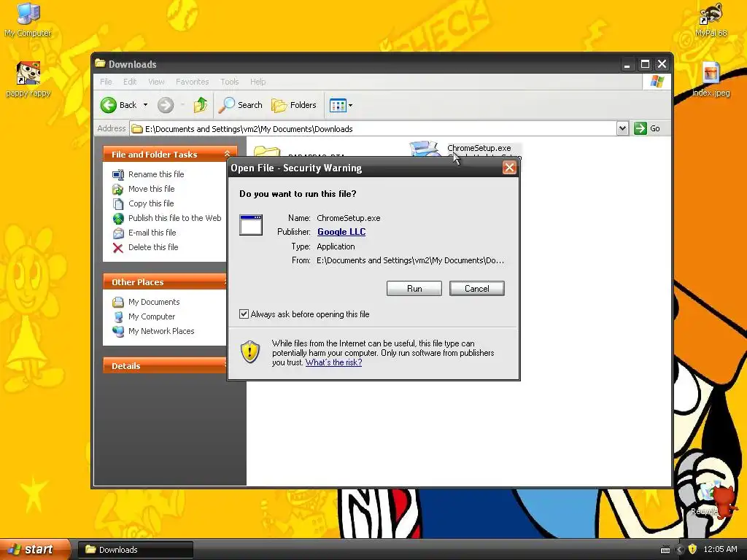Select Copy this file task

point(150,204)
